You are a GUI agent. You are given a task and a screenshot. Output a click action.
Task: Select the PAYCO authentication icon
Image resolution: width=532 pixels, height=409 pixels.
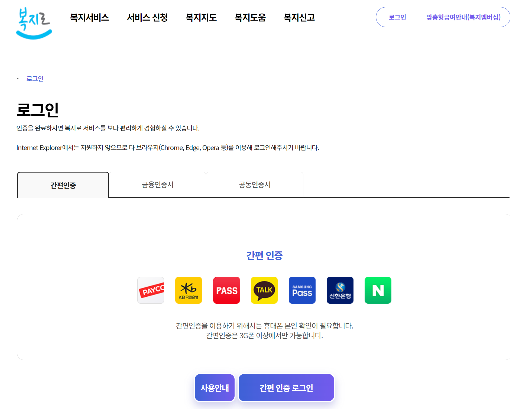(151, 290)
